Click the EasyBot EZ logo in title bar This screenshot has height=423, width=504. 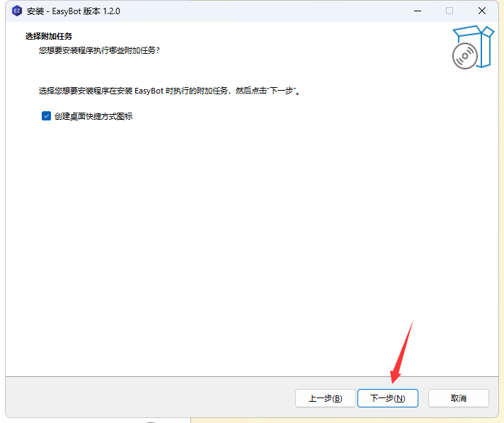tap(17, 11)
